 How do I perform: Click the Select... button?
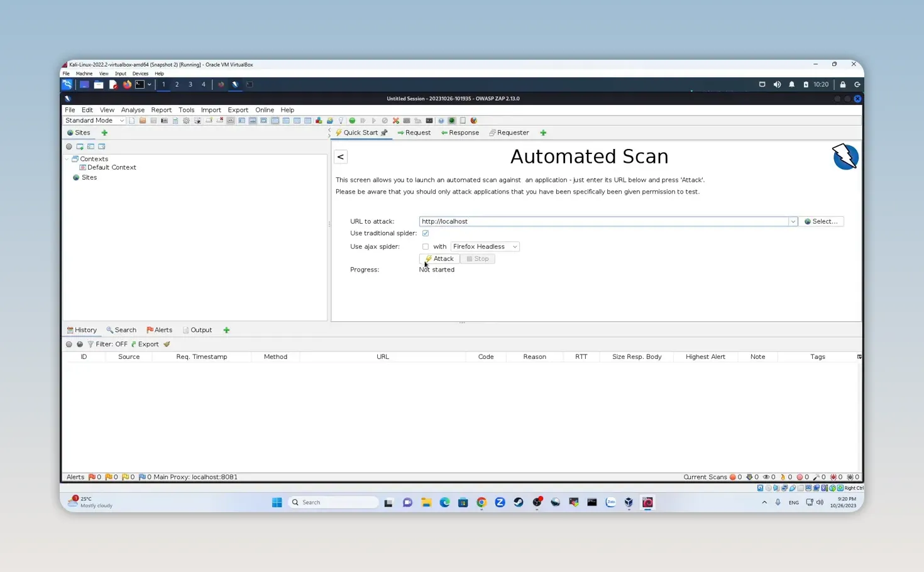(821, 221)
